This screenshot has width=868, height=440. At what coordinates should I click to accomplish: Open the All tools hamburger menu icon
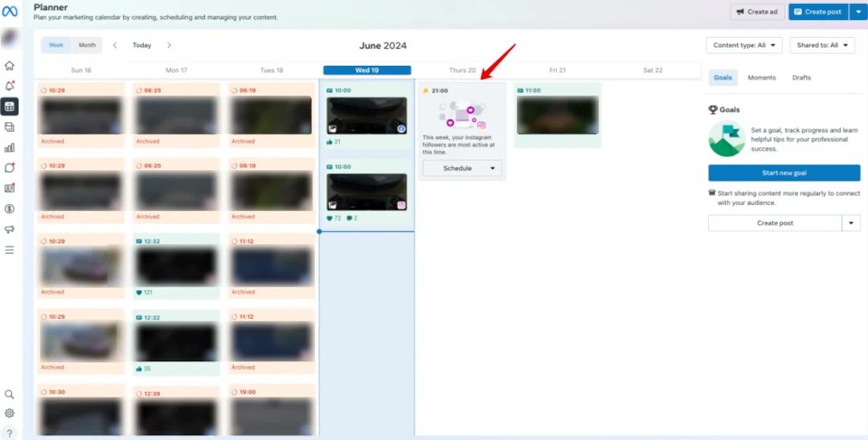(10, 250)
